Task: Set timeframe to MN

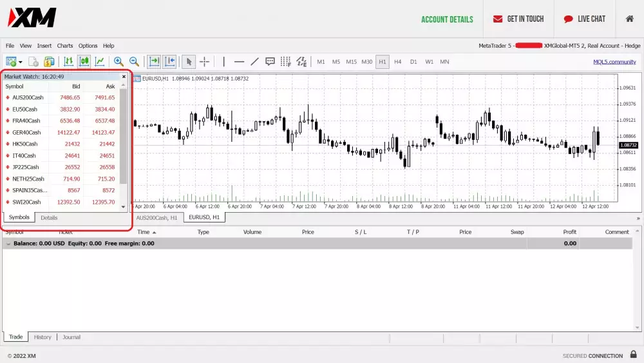Action: [444, 62]
